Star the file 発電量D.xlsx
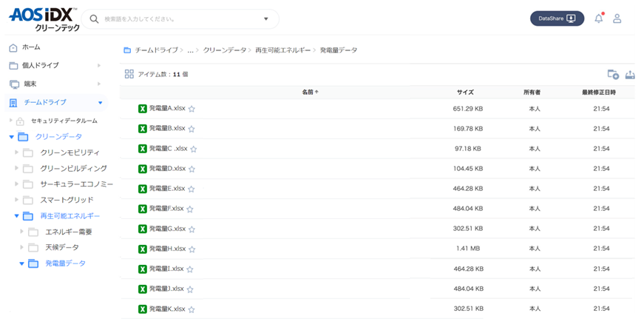The width and height of the screenshot is (644, 336). point(191,169)
